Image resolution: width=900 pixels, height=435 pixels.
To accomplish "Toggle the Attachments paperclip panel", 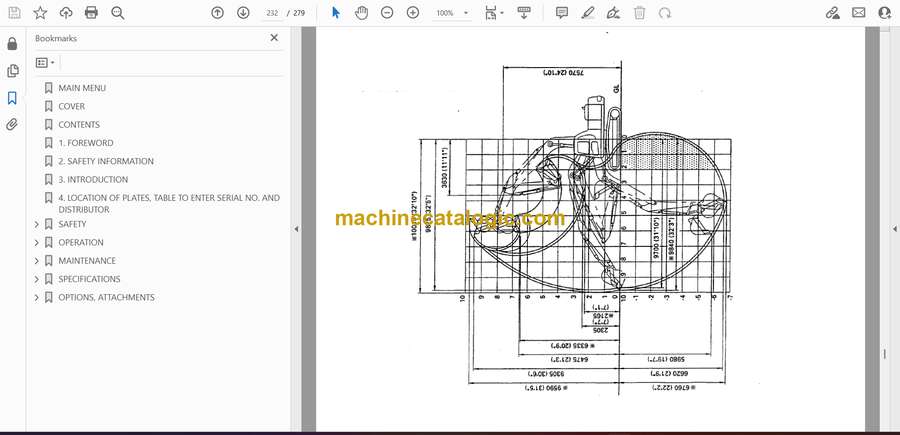I will tap(12, 125).
